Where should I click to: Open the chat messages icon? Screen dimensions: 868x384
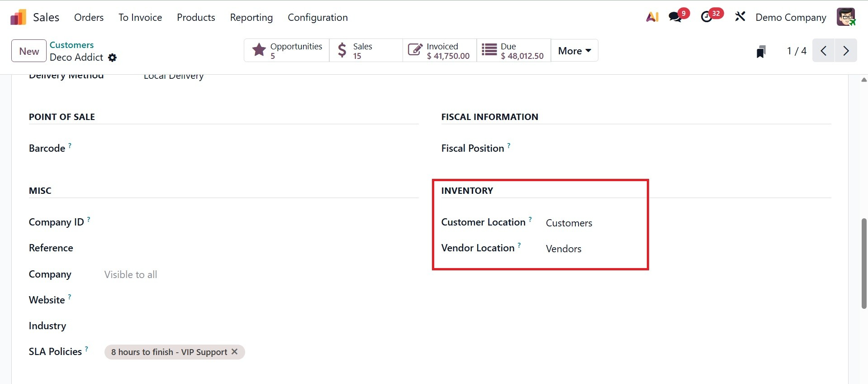pos(675,17)
